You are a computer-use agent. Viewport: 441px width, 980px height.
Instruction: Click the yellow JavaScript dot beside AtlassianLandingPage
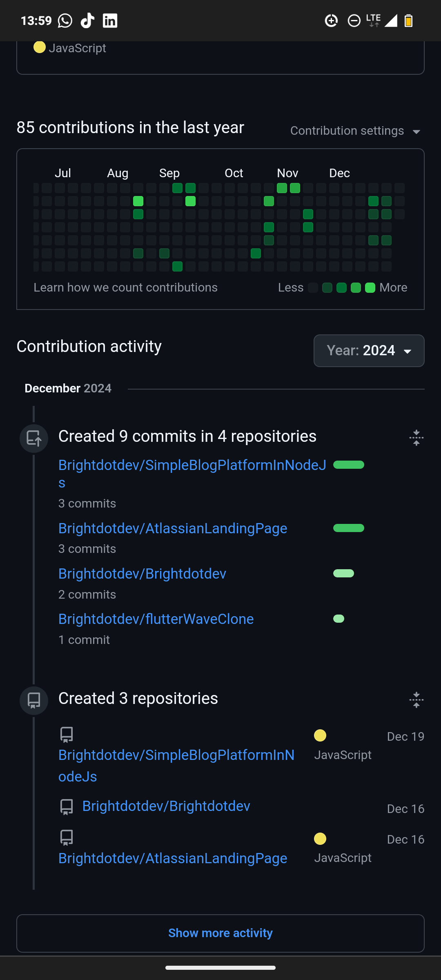click(320, 839)
